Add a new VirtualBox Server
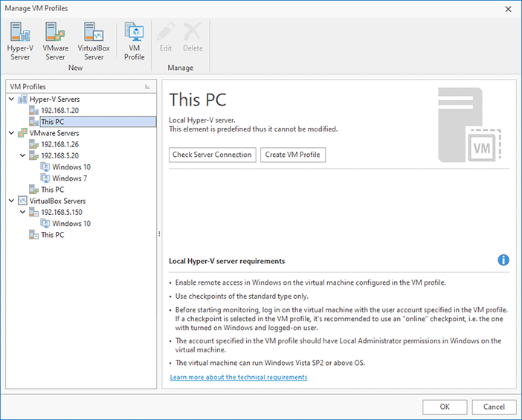The image size is (522, 420). 94,42
